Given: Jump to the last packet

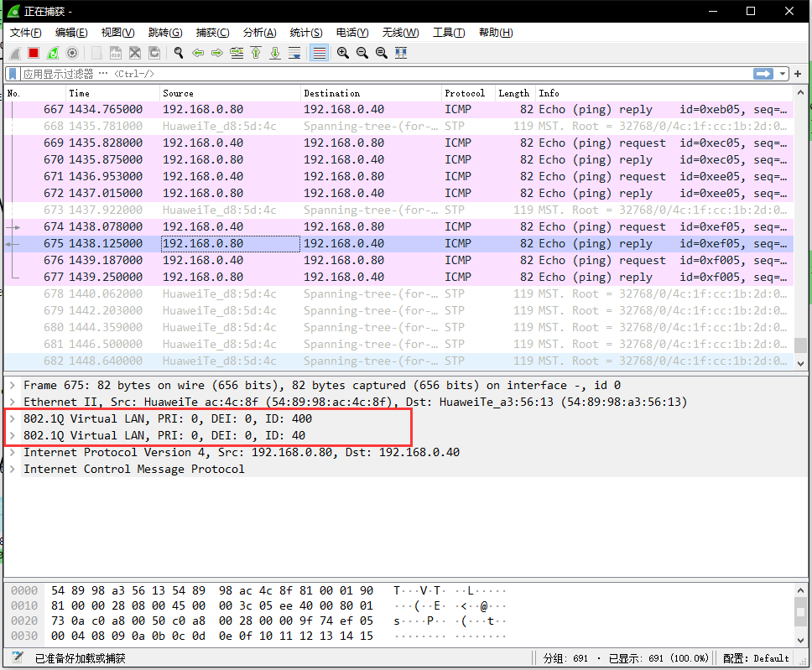Looking at the screenshot, I should (275, 53).
